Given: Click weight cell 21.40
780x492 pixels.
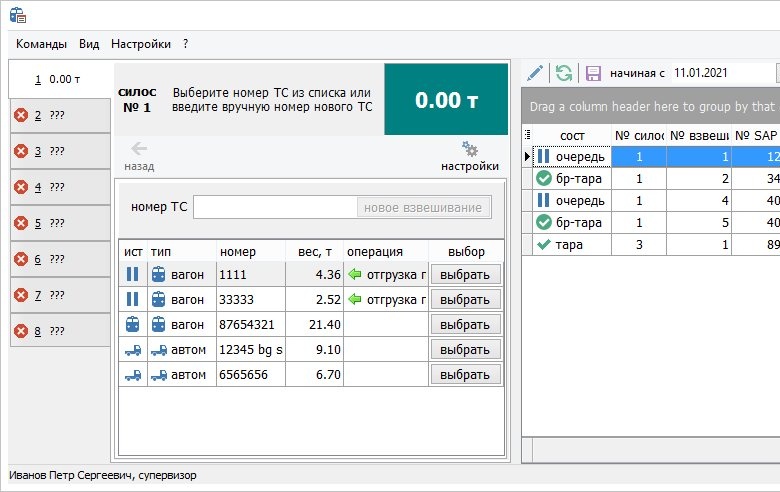Looking at the screenshot, I should point(314,324).
